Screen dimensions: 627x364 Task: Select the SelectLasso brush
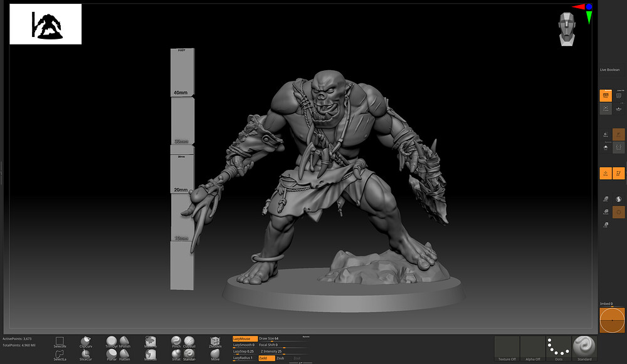(x=60, y=355)
